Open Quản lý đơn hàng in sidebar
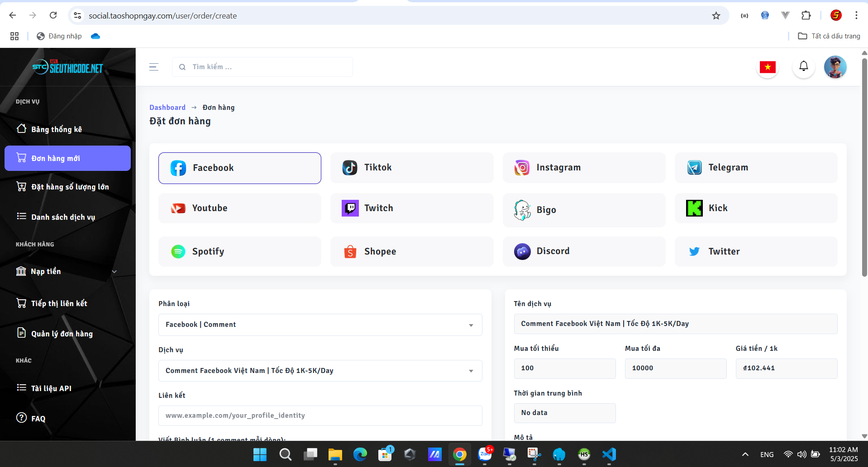This screenshot has height=467, width=868. pyautogui.click(x=62, y=334)
